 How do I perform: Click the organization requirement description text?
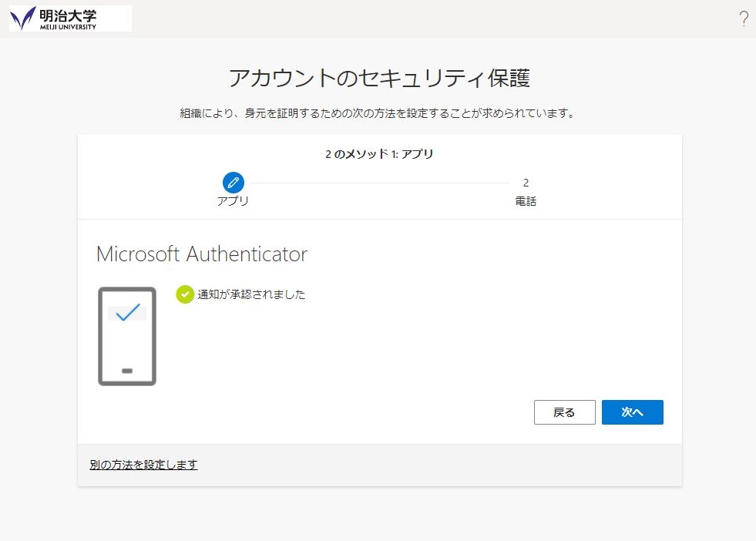click(378, 113)
